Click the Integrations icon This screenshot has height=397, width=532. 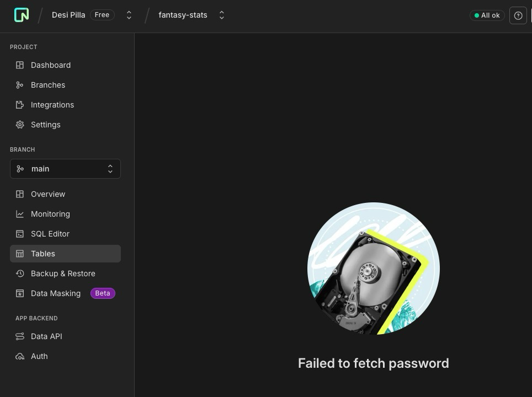pyautogui.click(x=20, y=105)
